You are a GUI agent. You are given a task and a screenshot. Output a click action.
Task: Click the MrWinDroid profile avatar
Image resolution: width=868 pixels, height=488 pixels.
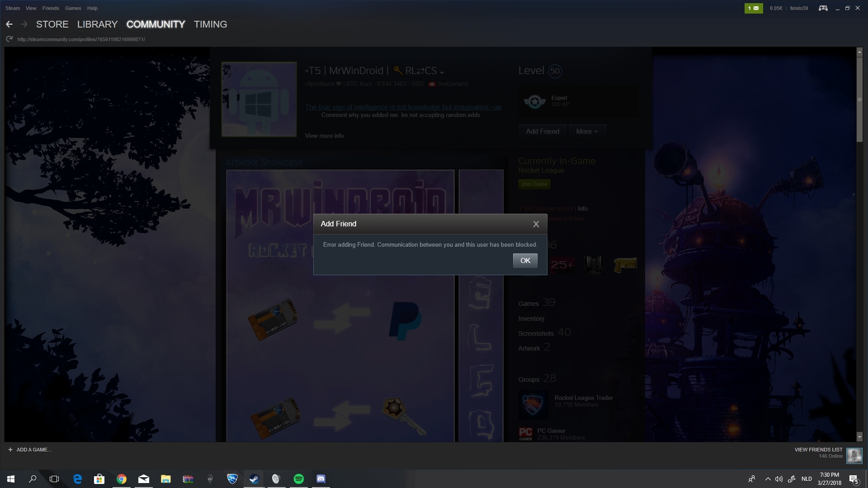[259, 99]
